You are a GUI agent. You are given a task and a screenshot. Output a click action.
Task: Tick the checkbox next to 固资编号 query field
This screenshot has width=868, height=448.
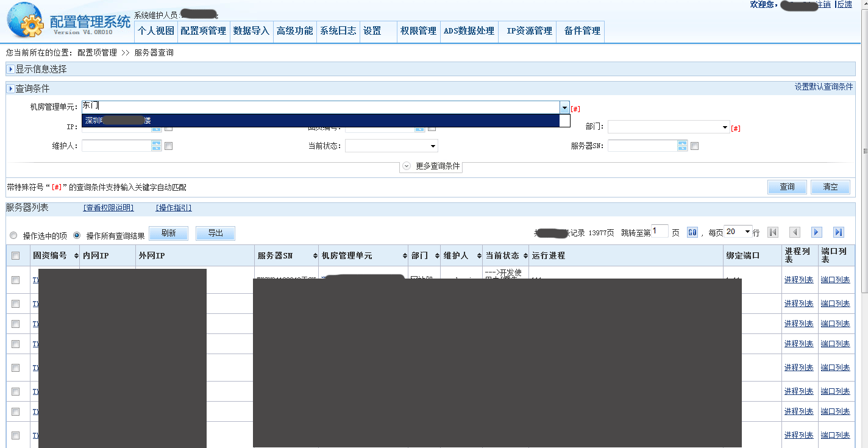pyautogui.click(x=432, y=128)
